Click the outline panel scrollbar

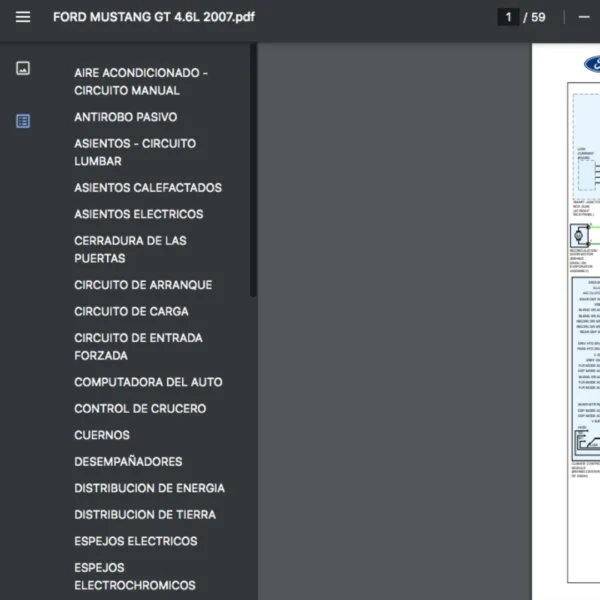click(x=253, y=170)
